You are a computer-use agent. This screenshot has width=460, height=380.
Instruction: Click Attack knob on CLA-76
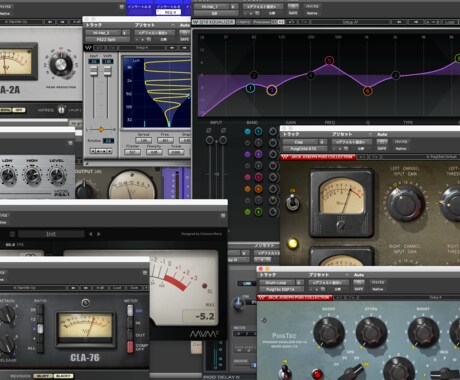pyautogui.click(x=6, y=314)
